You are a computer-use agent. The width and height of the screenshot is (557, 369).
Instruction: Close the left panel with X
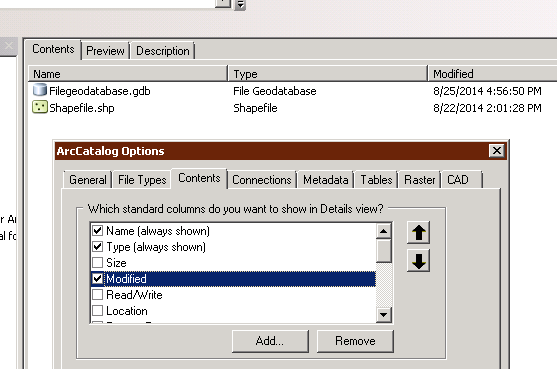tap(9, 46)
